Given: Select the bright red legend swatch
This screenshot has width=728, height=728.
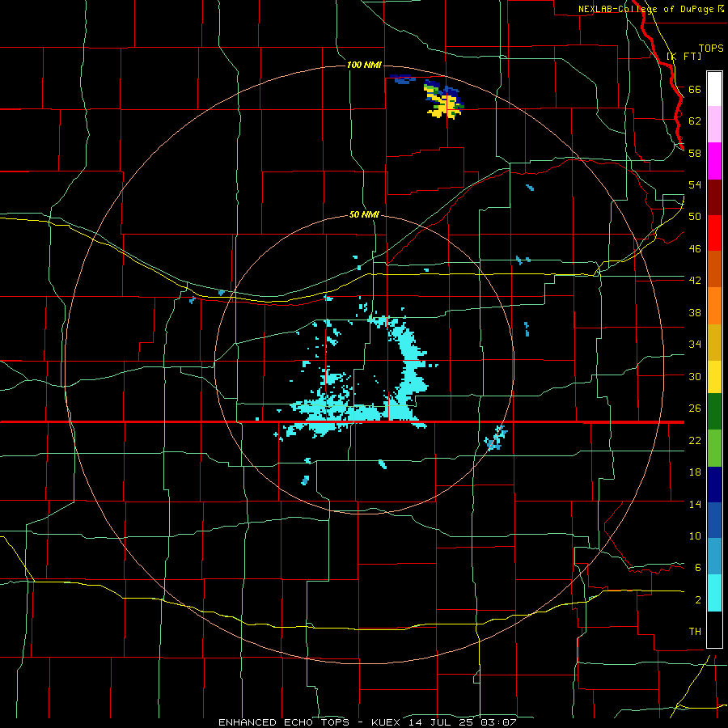Looking at the screenshot, I should (714, 233).
